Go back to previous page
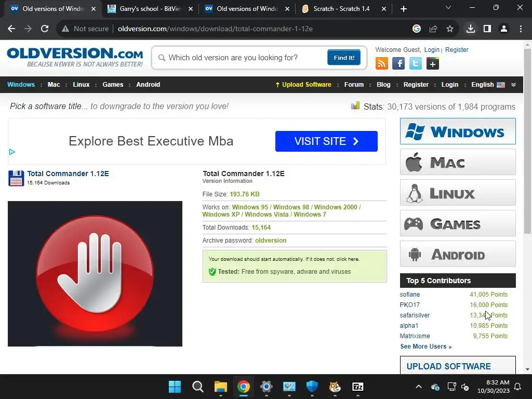The height and width of the screenshot is (399, 532). coord(11,29)
